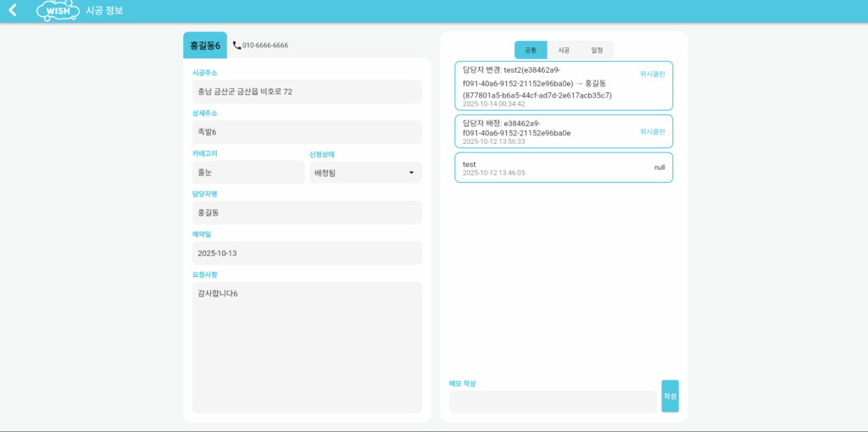Open the 예약일 date field 2025-10-13
The width and height of the screenshot is (868, 432).
pyautogui.click(x=307, y=253)
